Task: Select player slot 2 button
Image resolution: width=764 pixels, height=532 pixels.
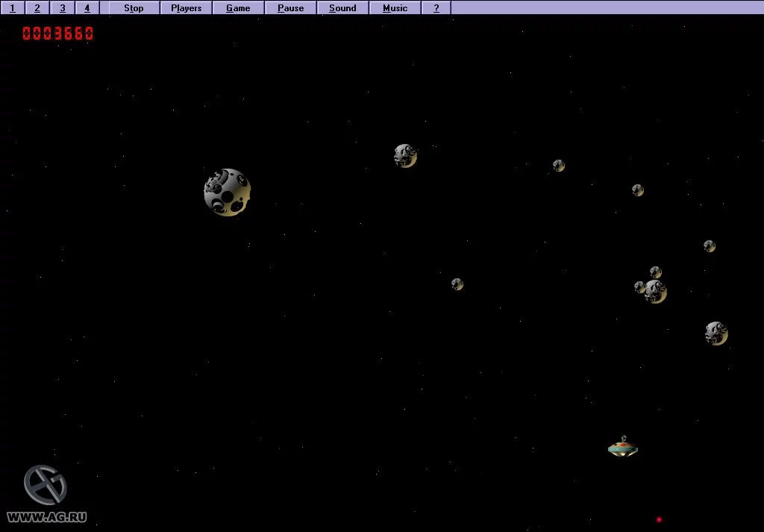Action: tap(37, 7)
